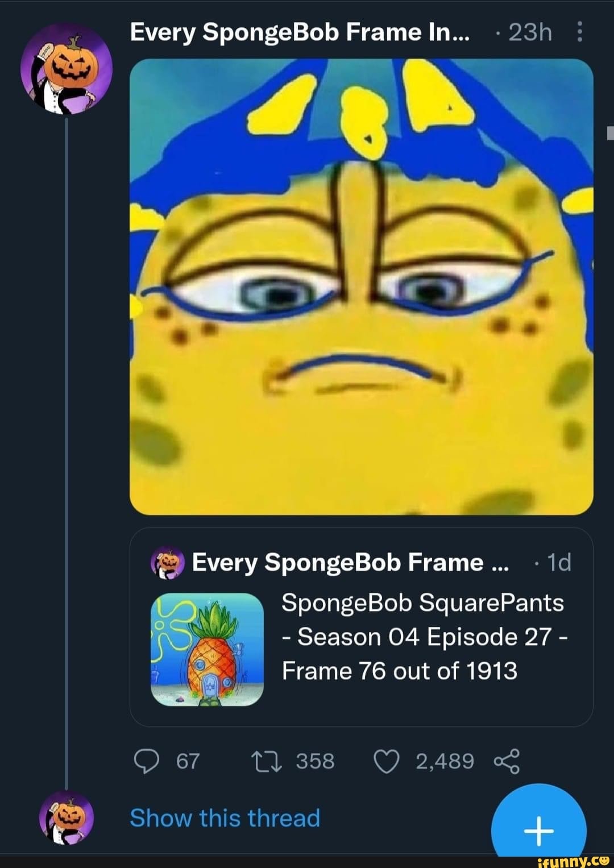Expand the thread via Show this thread
Image resolution: width=614 pixels, height=868 pixels.
coord(224,817)
